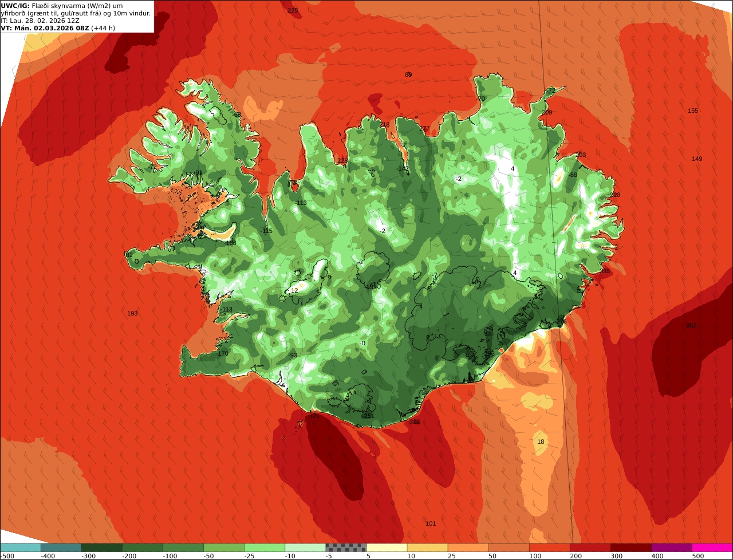
Task: Click the "VT: Mán. 02.03.2026 08Z" valid time
Action: pyautogui.click(x=45, y=28)
